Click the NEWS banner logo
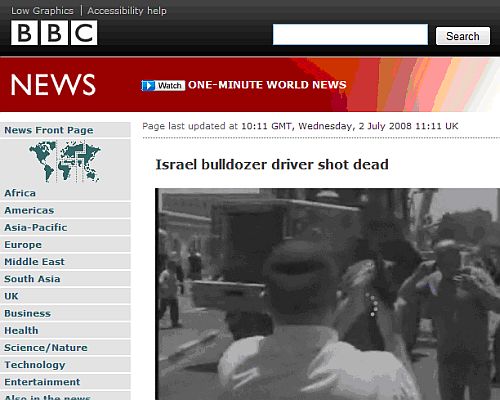Viewport: 500px width, 400px height. pos(53,85)
